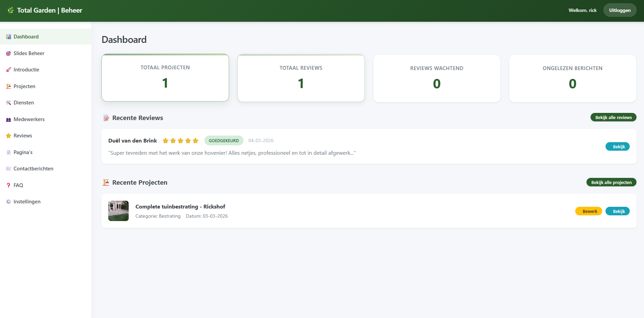Click Bekijk on the Rickshof project
Screen dimensions: 644x318
[617, 211]
